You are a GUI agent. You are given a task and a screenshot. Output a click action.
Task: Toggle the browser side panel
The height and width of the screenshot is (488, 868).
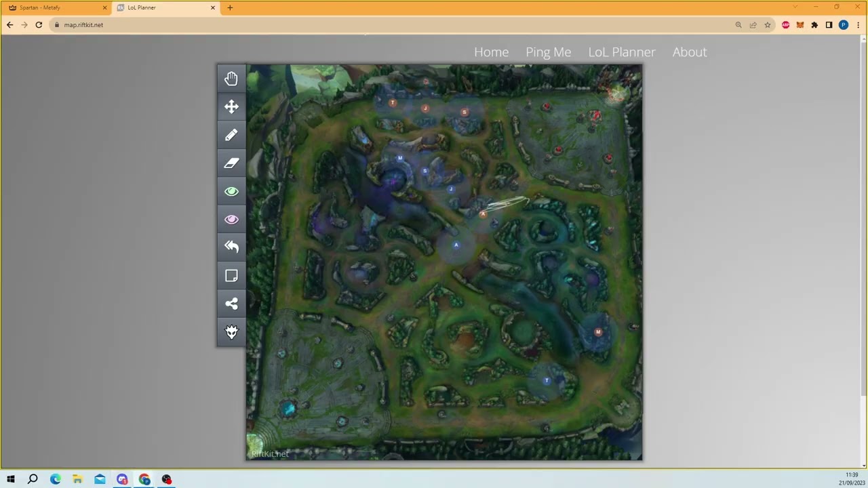click(829, 25)
